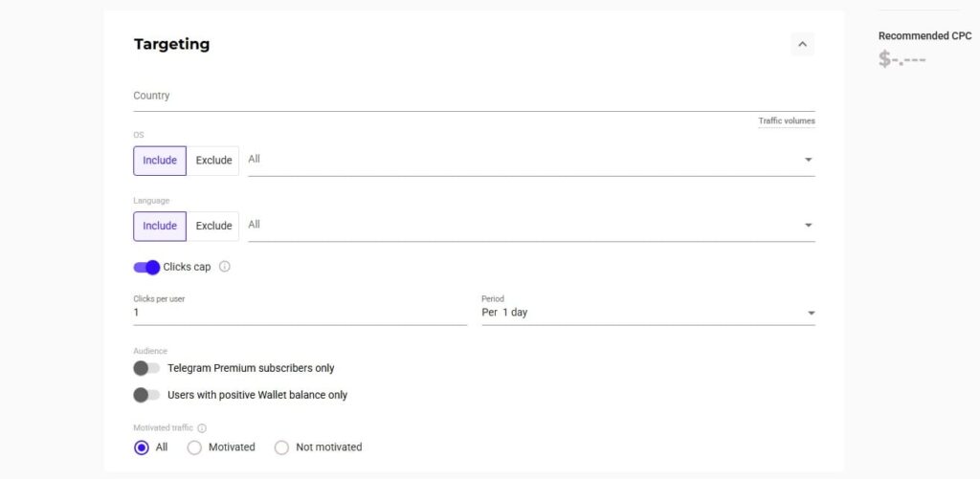Select the Motivated radio option

pyautogui.click(x=194, y=447)
